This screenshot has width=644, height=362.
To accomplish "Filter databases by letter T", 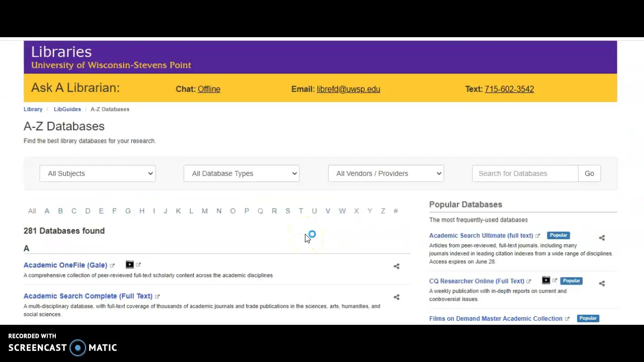I will (301, 211).
